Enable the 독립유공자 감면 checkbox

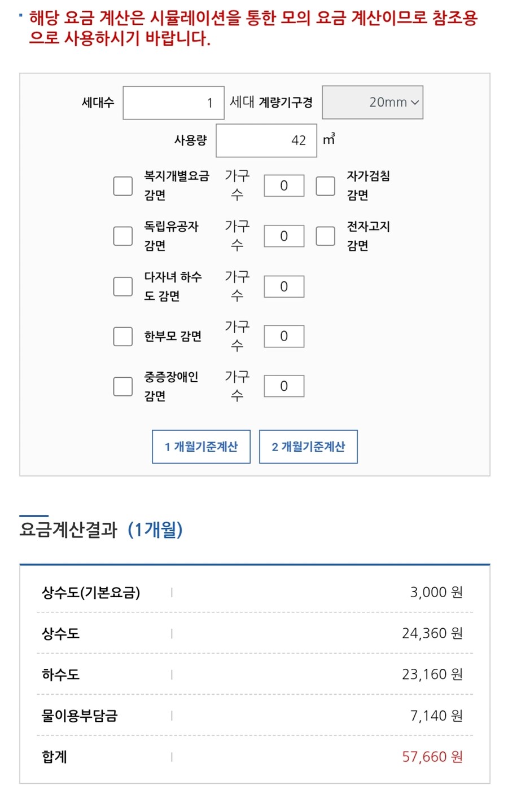point(123,236)
